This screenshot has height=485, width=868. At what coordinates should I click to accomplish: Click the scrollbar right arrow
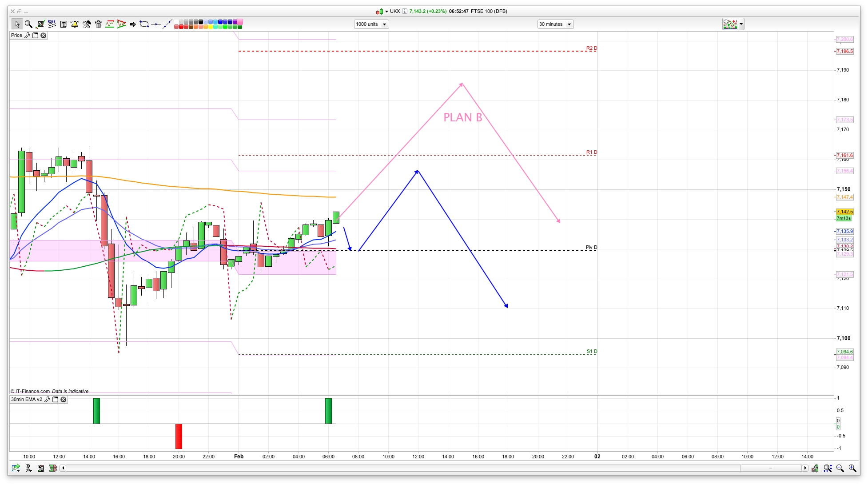(805, 468)
